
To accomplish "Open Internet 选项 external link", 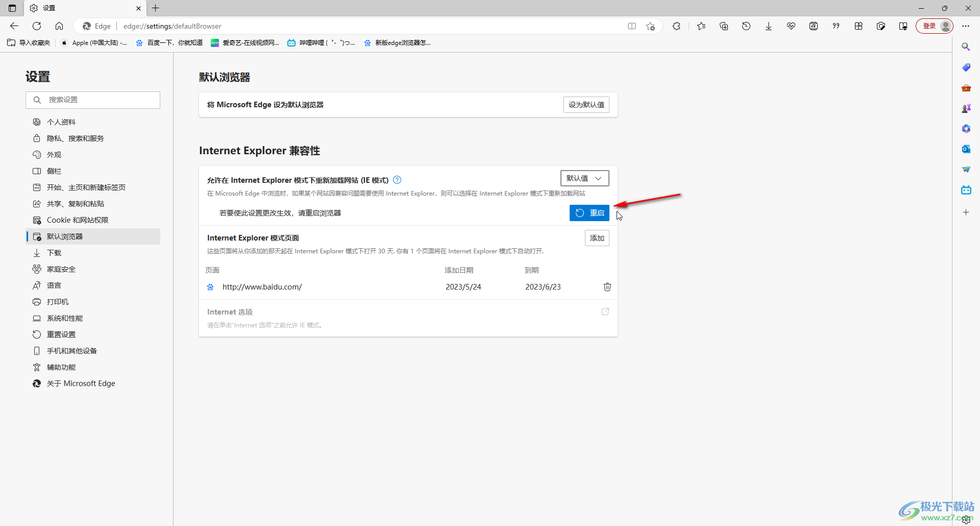I will (605, 312).
